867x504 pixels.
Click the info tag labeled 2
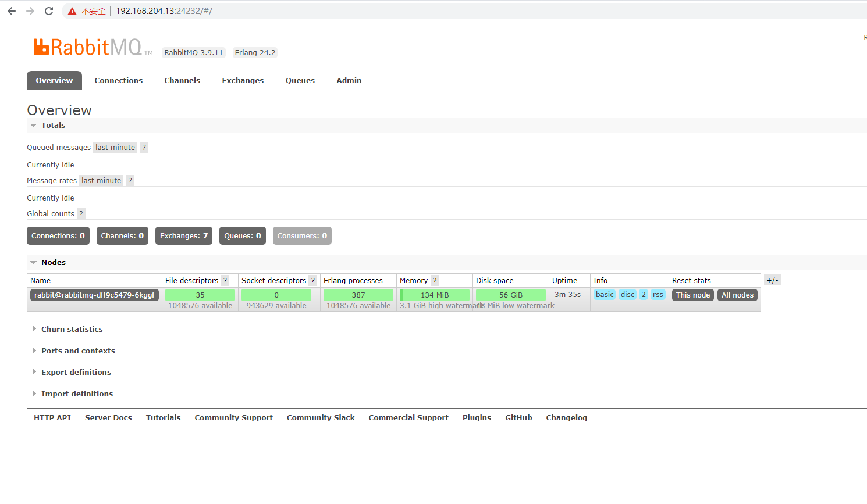pos(644,294)
